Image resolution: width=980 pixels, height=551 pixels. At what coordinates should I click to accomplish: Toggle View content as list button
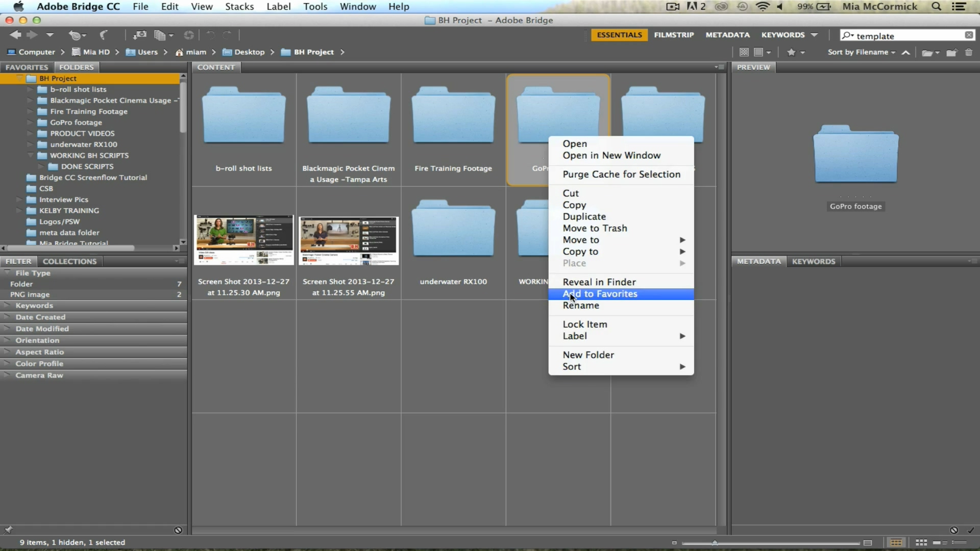(x=959, y=543)
